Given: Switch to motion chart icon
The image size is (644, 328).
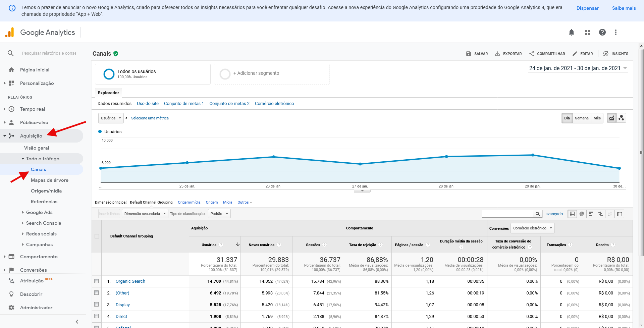Looking at the screenshot, I should 622,118.
